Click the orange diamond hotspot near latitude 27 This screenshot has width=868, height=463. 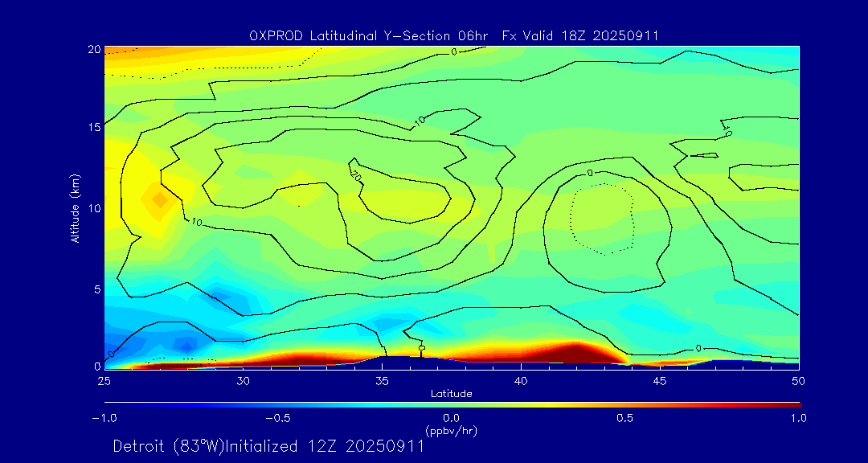point(158,198)
